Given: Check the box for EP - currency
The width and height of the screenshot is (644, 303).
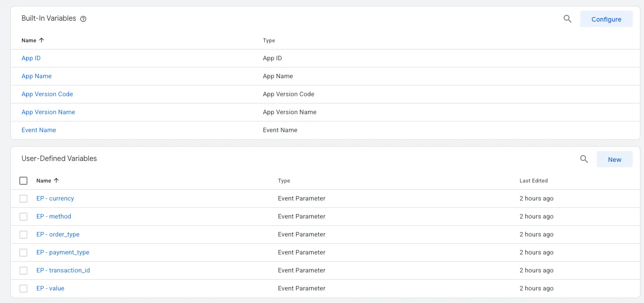Looking at the screenshot, I should (x=23, y=199).
